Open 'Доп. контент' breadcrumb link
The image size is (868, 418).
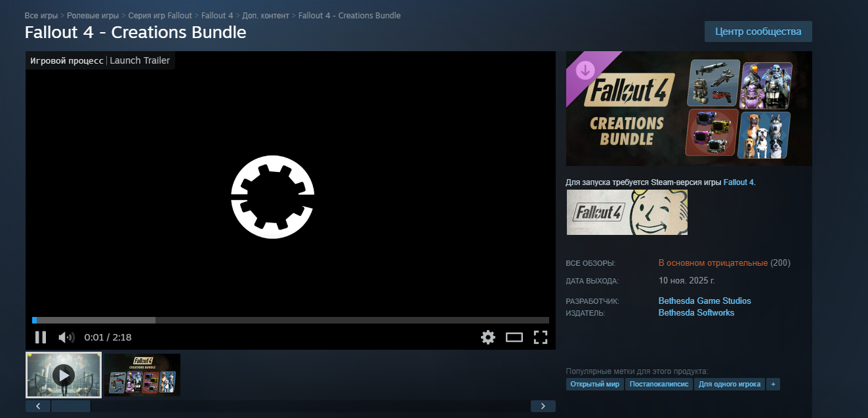(x=266, y=15)
